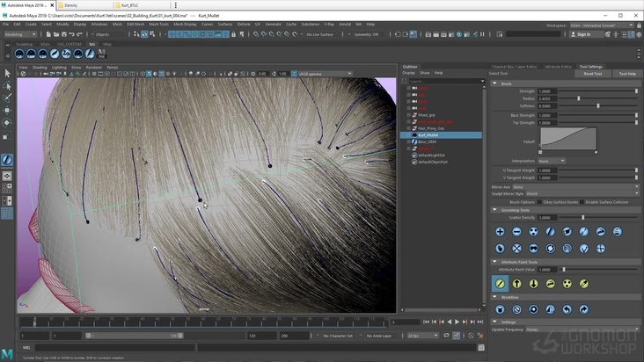Enable Obey Surface Normal checkbox
The height and width of the screenshot is (362, 644).
(x=539, y=202)
